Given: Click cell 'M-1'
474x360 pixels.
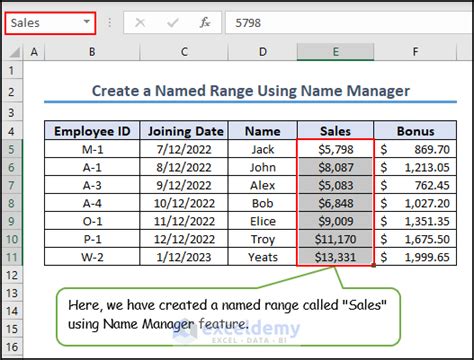Looking at the screenshot, I should pyautogui.click(x=92, y=149).
